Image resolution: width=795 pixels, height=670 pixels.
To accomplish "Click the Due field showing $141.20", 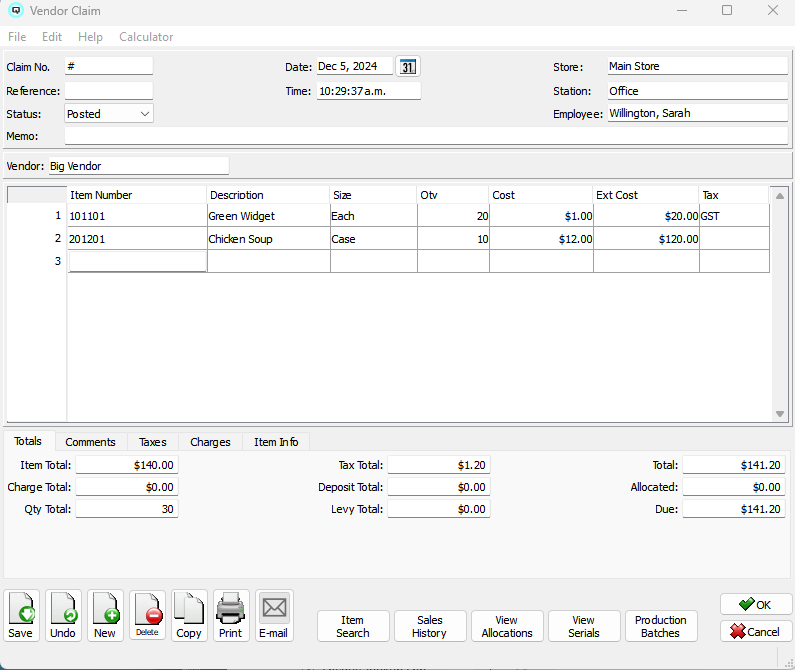I will [x=734, y=509].
